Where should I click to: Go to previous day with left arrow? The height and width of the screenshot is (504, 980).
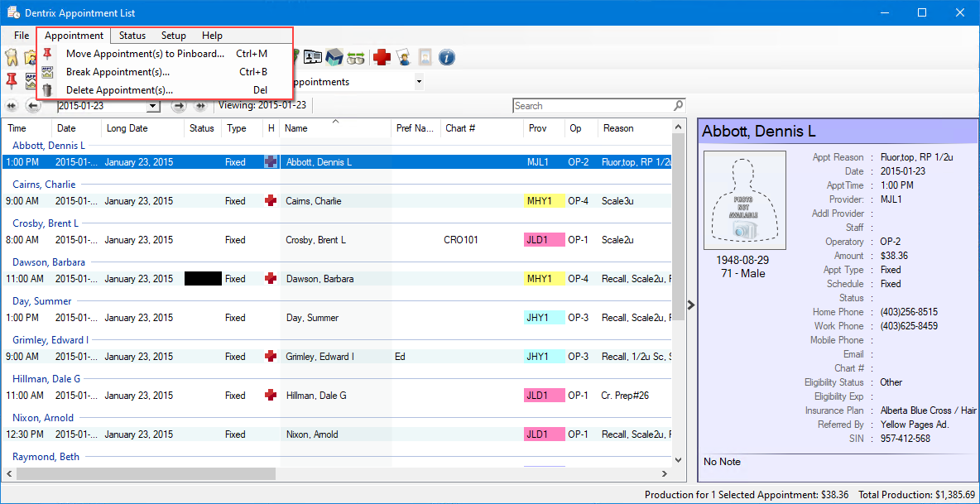point(33,106)
